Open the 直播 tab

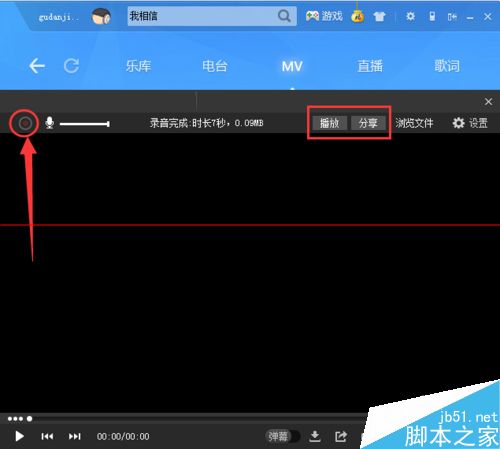[370, 66]
